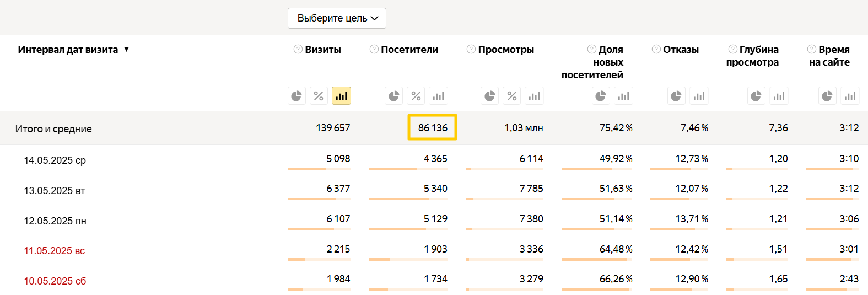Click the 14.05.2025 ср date row

click(55, 160)
